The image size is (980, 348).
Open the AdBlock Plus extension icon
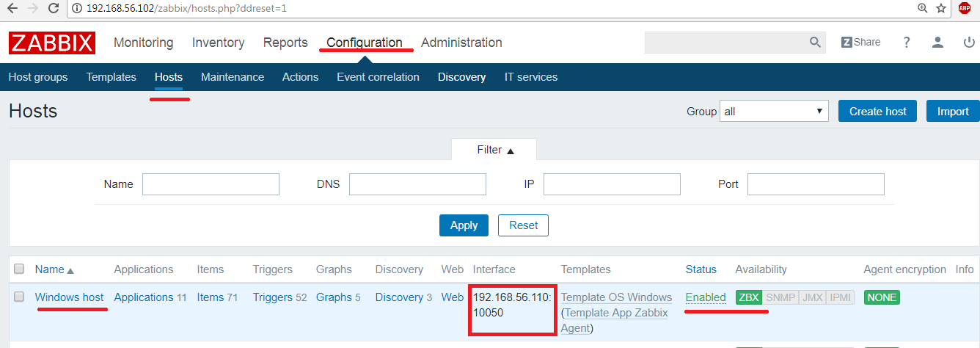(x=964, y=9)
